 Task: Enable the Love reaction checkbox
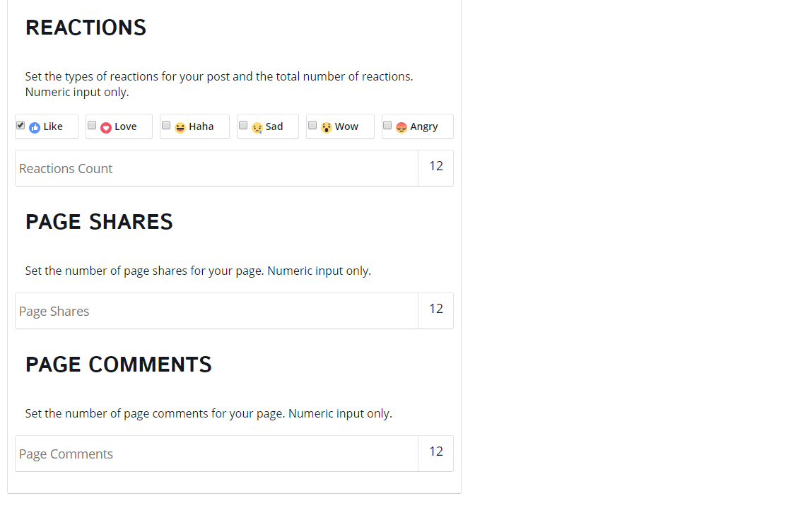pyautogui.click(x=92, y=125)
